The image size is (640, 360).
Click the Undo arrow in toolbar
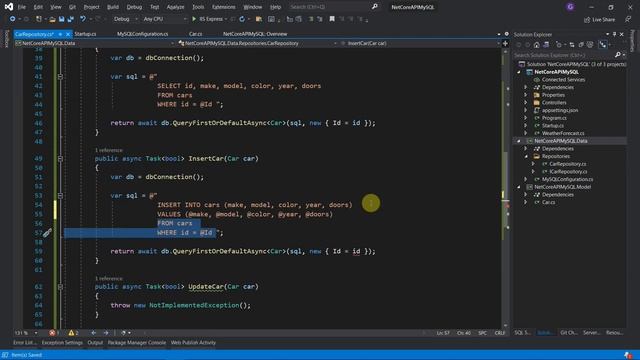tap(83, 19)
